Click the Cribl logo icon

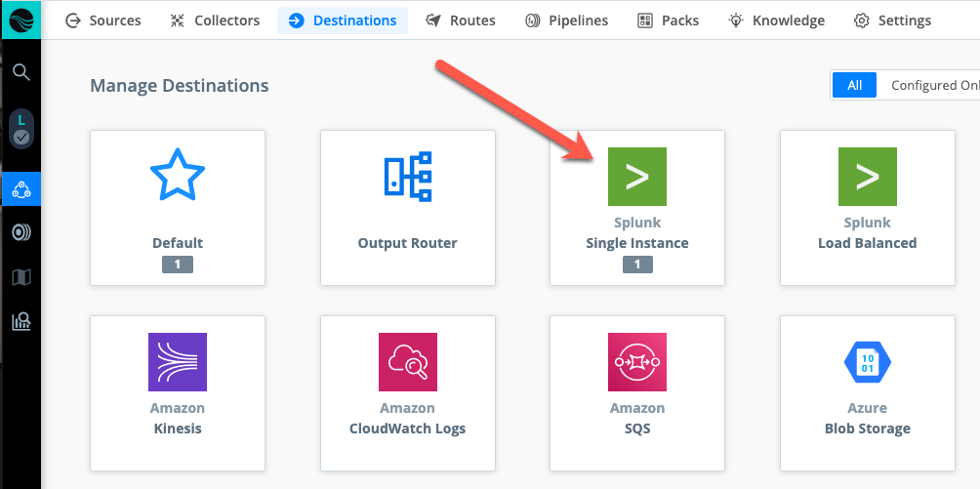[21, 20]
